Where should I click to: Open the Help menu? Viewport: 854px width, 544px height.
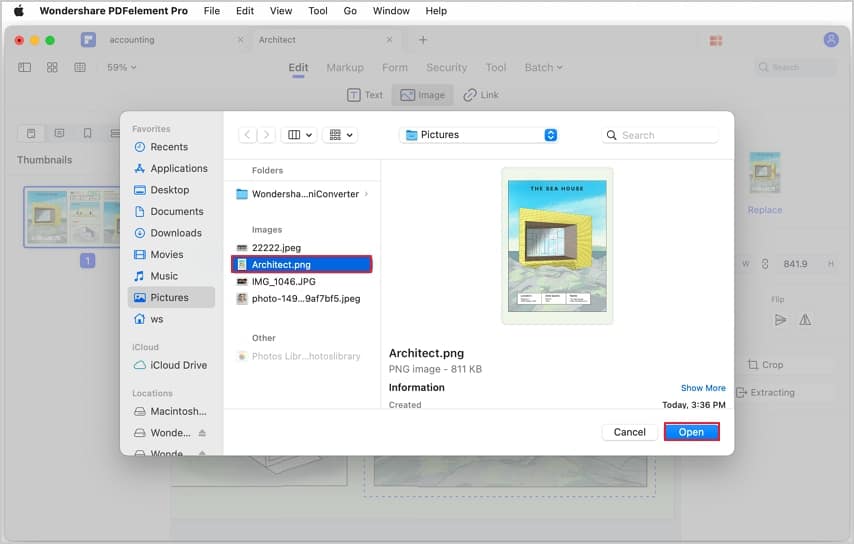pos(436,11)
